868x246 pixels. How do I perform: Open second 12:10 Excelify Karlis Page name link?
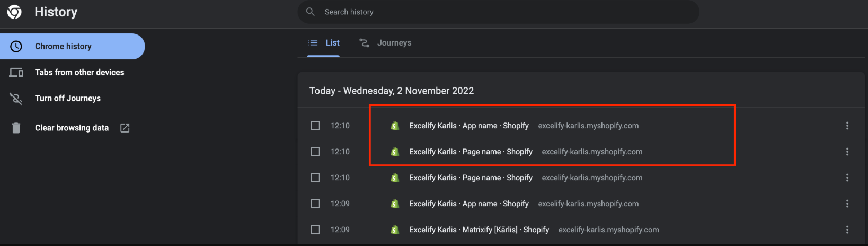pos(471,152)
